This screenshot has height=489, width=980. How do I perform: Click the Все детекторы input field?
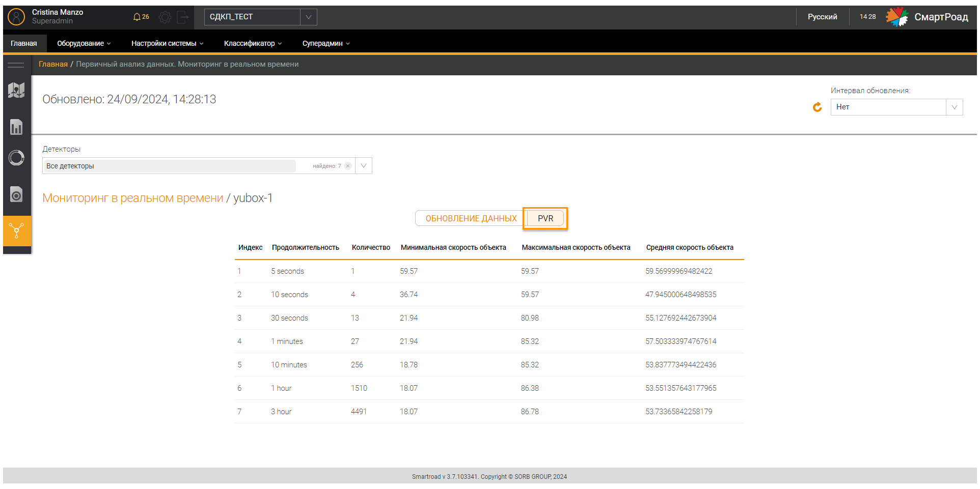pos(170,166)
